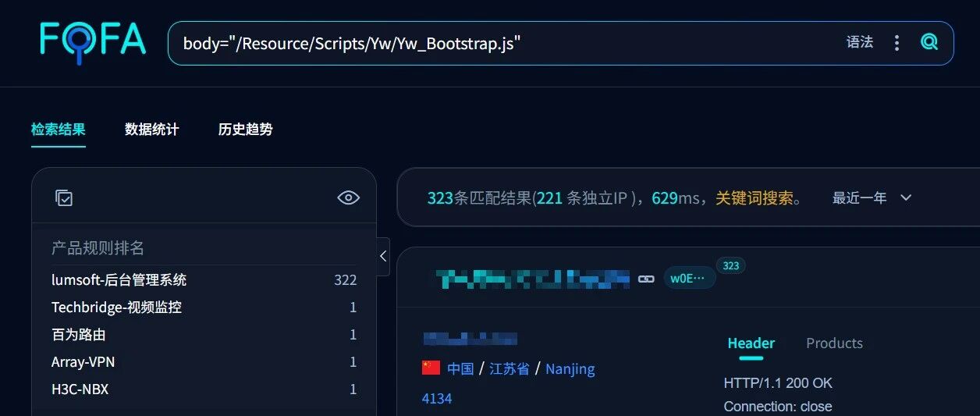The image size is (980, 416).
Task: Open the 语法 syntax help
Action: [x=860, y=42]
